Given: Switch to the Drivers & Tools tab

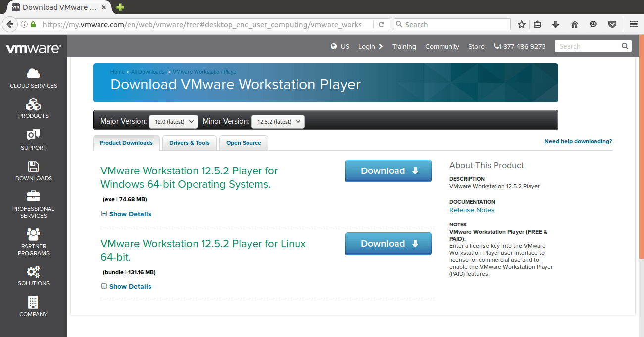Looking at the screenshot, I should point(190,143).
